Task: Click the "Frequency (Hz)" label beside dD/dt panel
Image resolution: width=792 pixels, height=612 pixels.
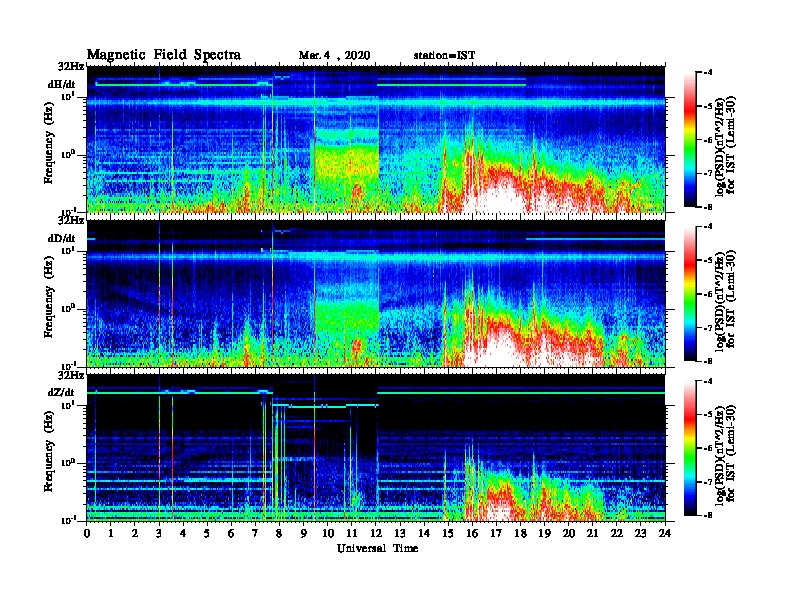Action: click(48, 297)
